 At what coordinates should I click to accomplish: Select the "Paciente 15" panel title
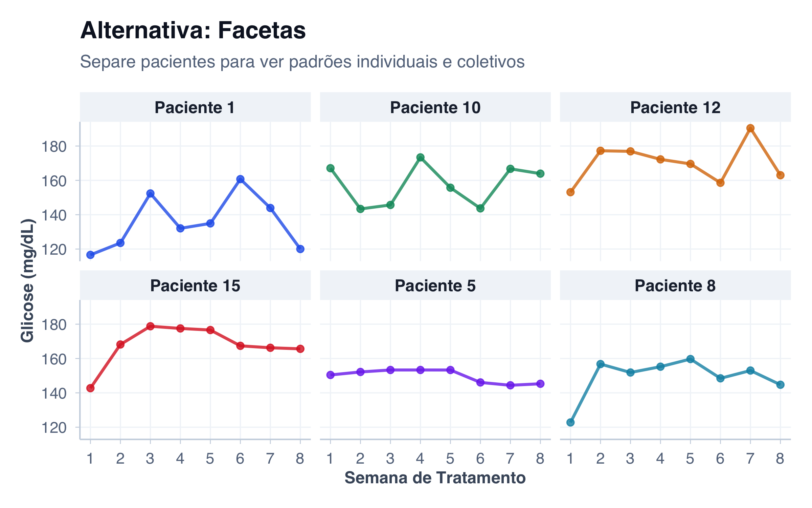pos(195,286)
